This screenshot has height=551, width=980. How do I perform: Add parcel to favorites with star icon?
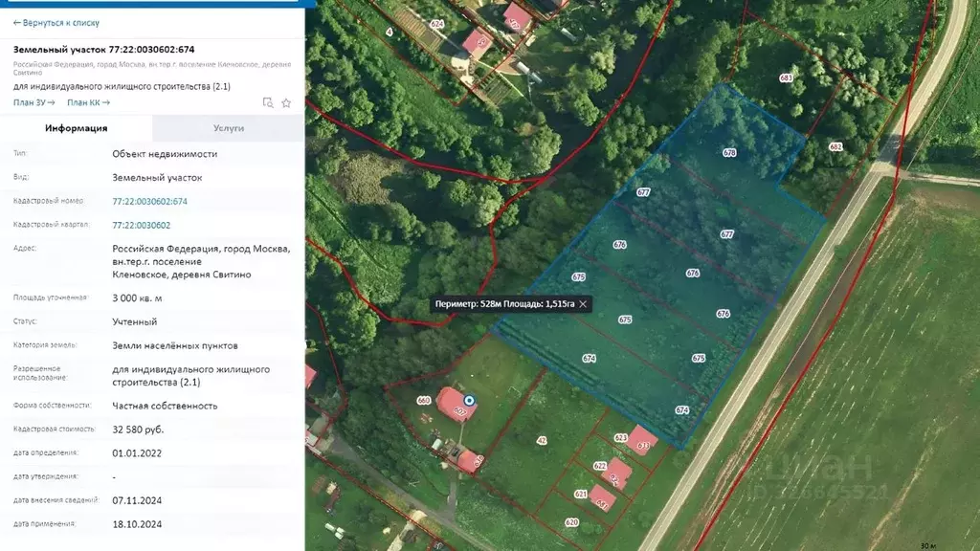click(x=286, y=102)
